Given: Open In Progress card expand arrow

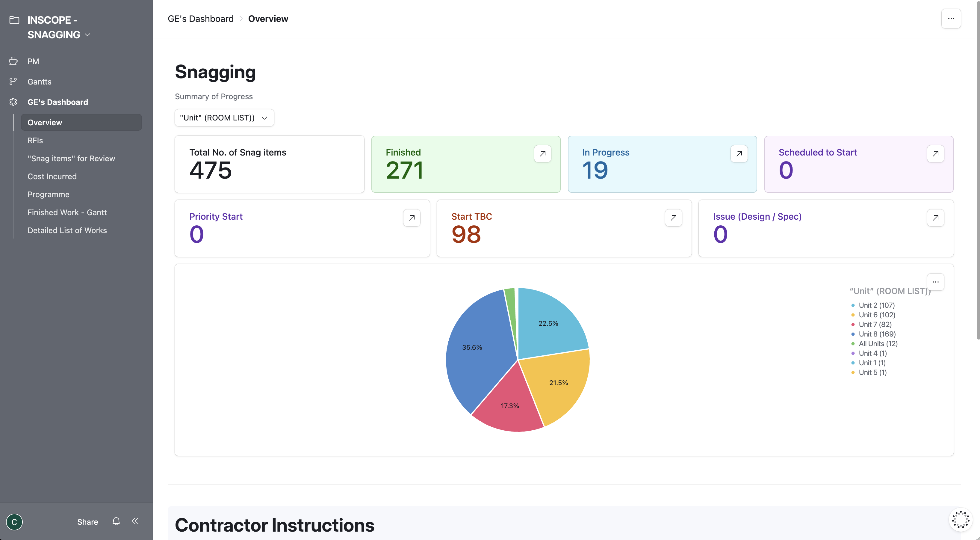Looking at the screenshot, I should coord(739,154).
